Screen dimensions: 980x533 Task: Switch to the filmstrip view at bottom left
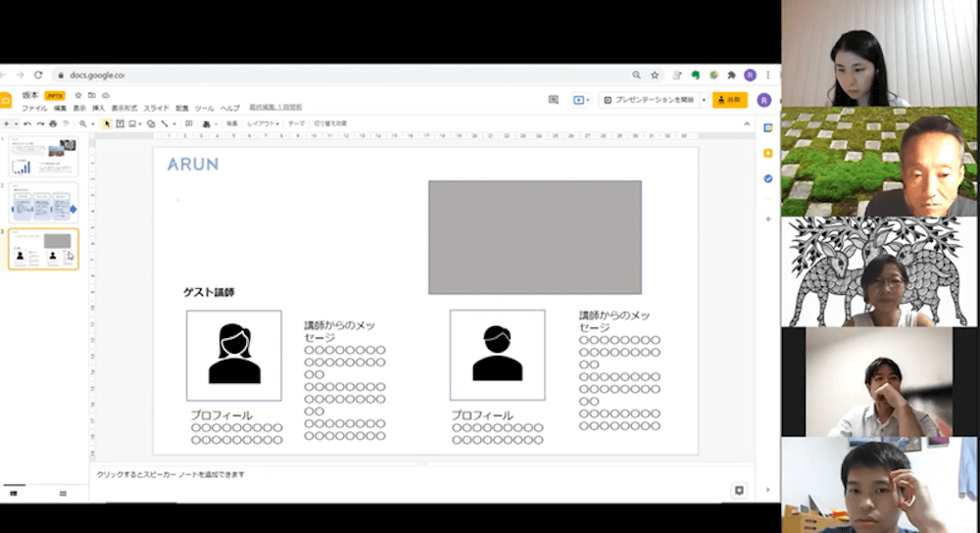tap(14, 493)
